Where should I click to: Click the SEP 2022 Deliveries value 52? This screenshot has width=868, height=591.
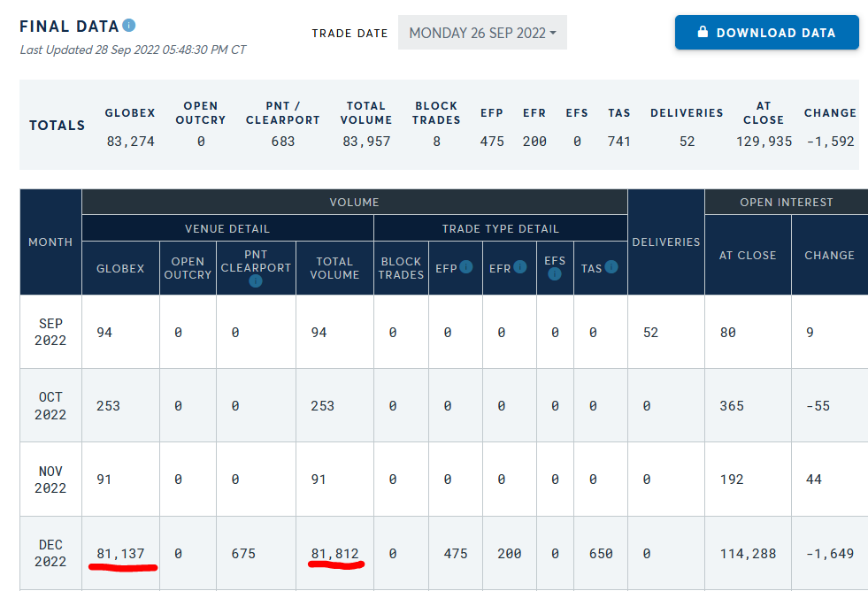(x=650, y=333)
